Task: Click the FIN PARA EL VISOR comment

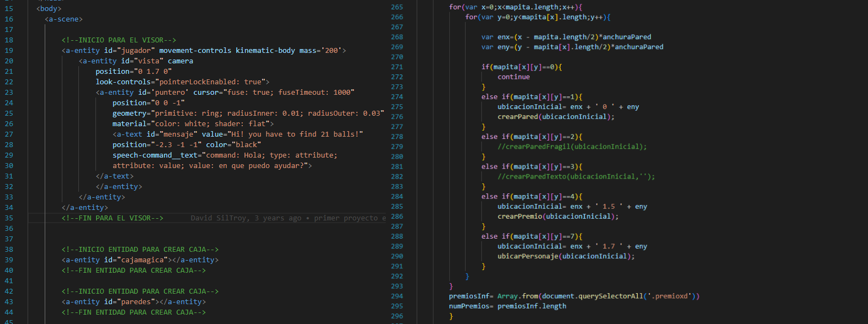Action: [x=113, y=218]
